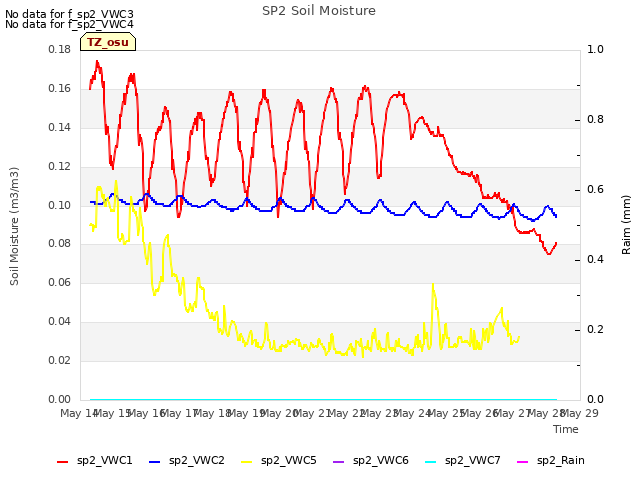640x480 pixels.
Task: Select the sp2_Rain legend label
Action: pos(561,461)
